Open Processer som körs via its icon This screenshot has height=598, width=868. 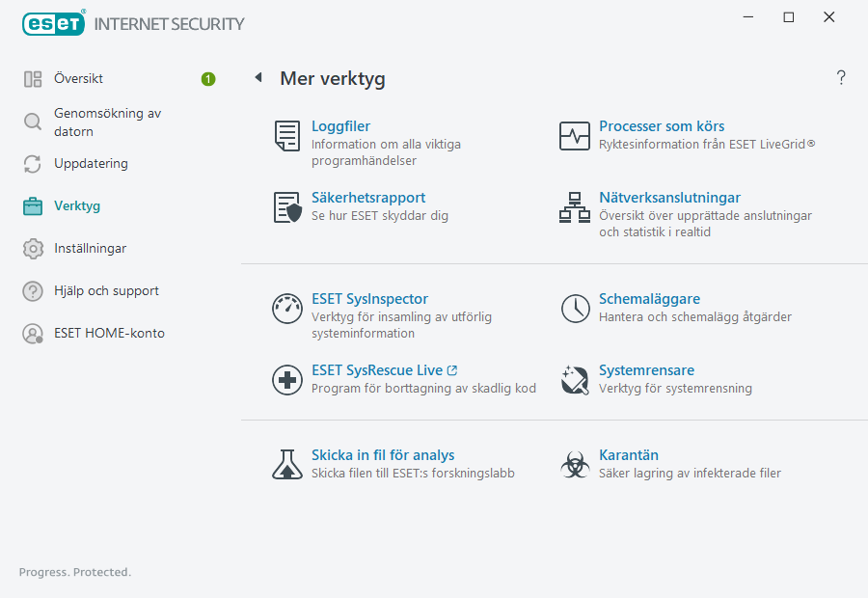click(x=575, y=136)
